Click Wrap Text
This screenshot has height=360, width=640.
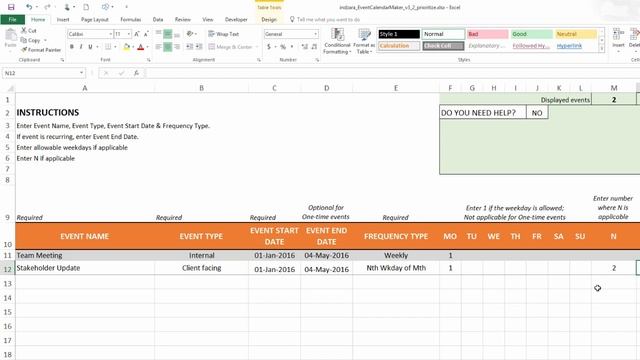tap(224, 34)
